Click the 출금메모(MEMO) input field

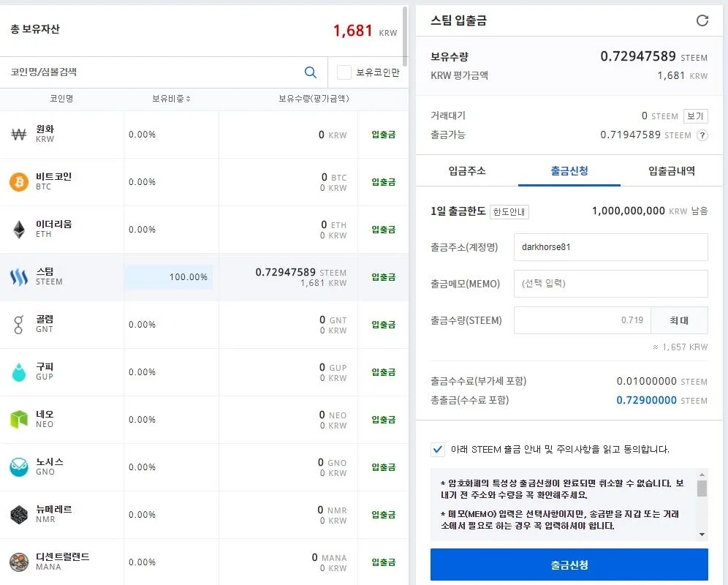coord(610,284)
